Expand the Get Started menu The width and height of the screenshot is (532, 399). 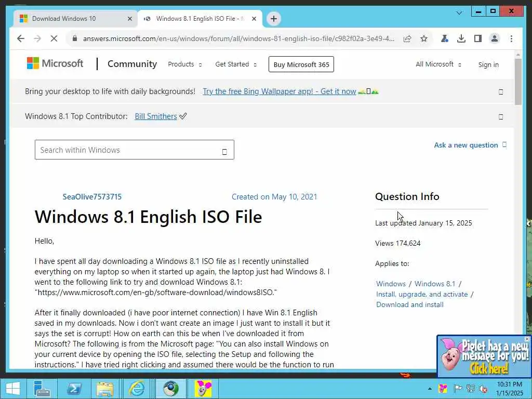(236, 64)
